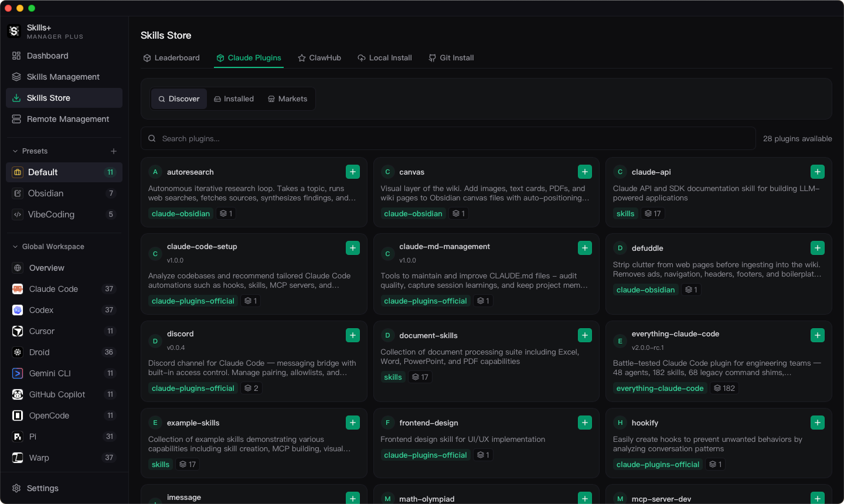This screenshot has width=844, height=504.
Task: Install the example-skills plugin
Action: point(353,423)
